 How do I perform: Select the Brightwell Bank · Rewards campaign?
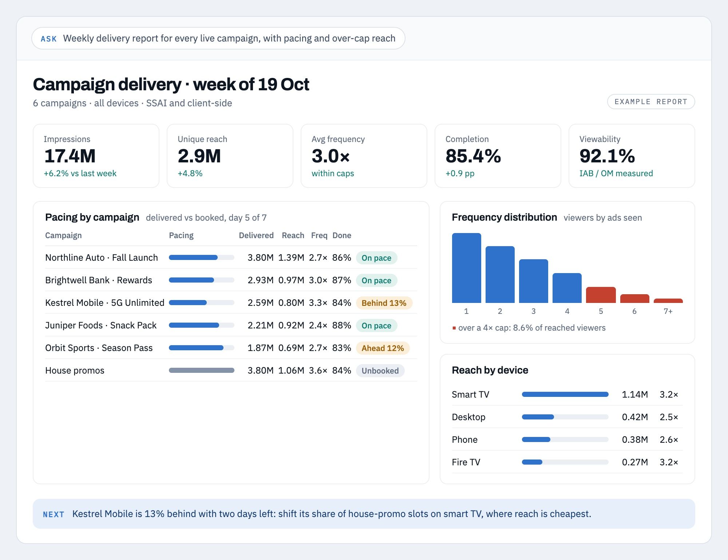[x=231, y=280]
